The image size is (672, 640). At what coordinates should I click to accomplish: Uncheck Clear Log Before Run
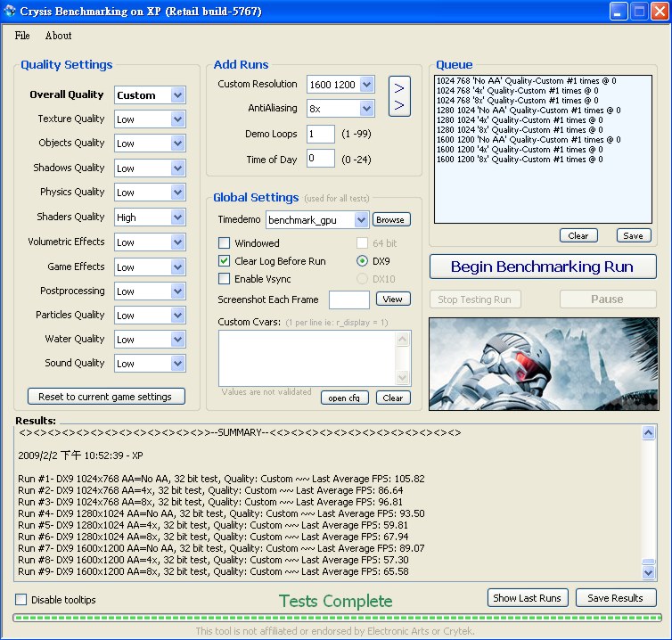(x=224, y=260)
